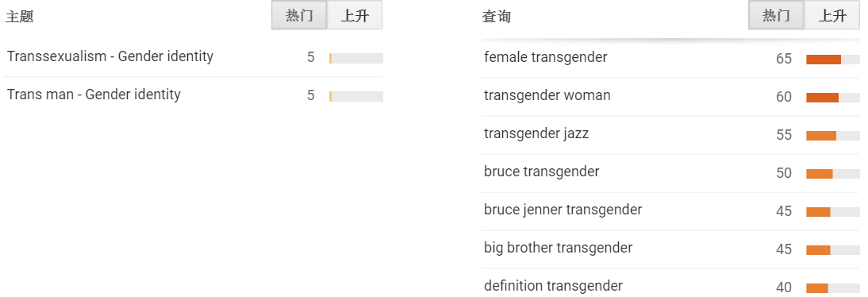This screenshot has height=297, width=868.
Task: Switch 查询 panel to 上升
Action: (x=832, y=16)
